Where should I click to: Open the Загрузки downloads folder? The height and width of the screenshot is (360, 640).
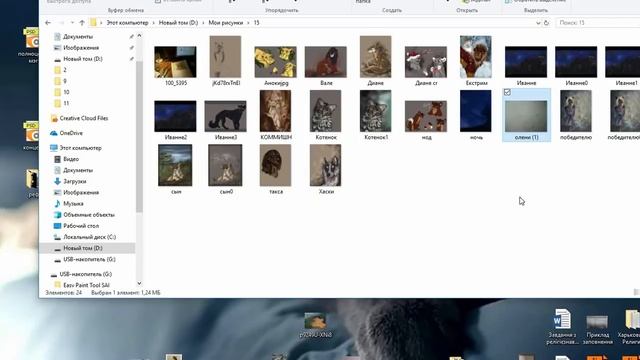pyautogui.click(x=74, y=181)
